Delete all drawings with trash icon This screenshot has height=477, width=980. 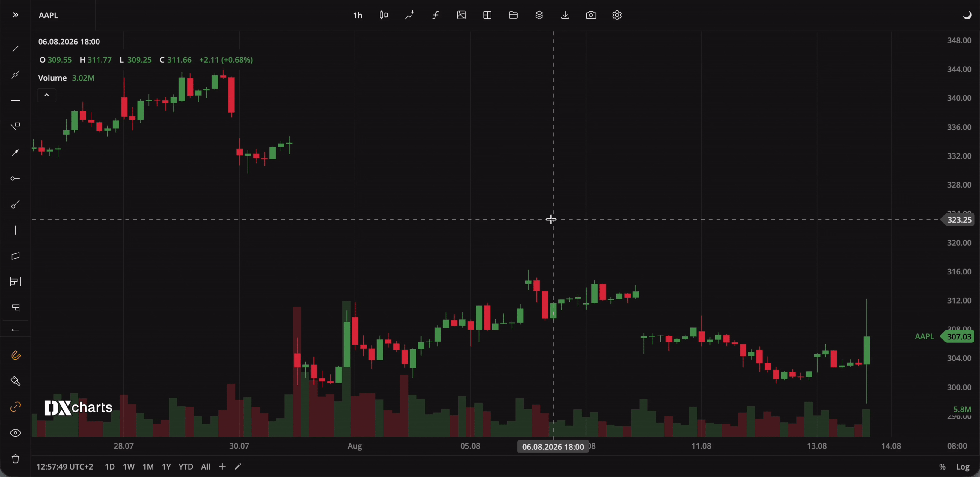point(16,459)
